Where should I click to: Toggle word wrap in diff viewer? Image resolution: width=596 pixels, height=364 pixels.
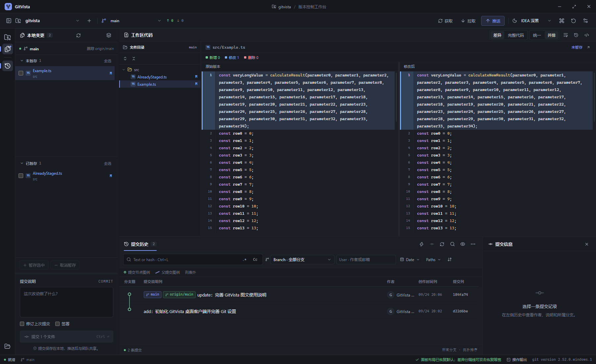566,35
